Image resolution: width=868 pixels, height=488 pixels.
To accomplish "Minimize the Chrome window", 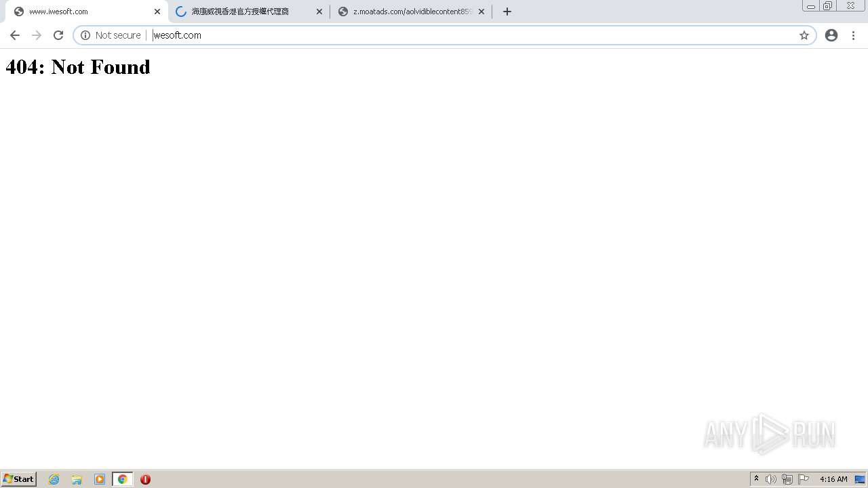I will pos(811,6).
